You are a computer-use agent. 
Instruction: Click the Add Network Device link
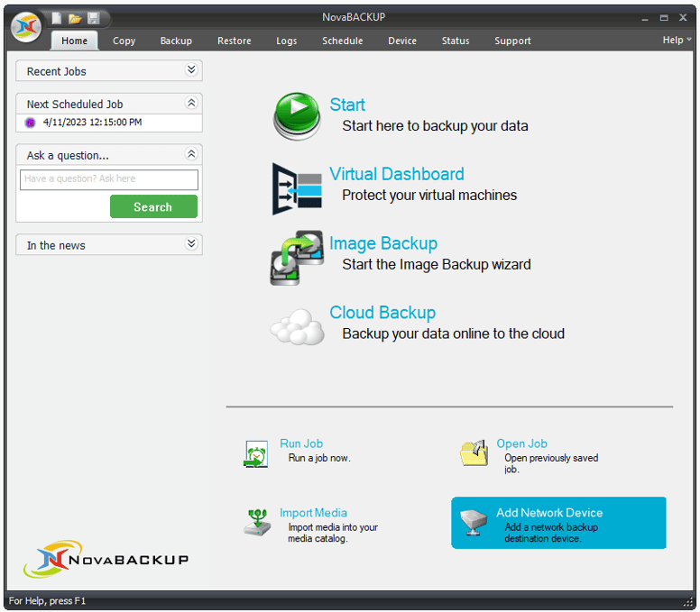(x=548, y=513)
